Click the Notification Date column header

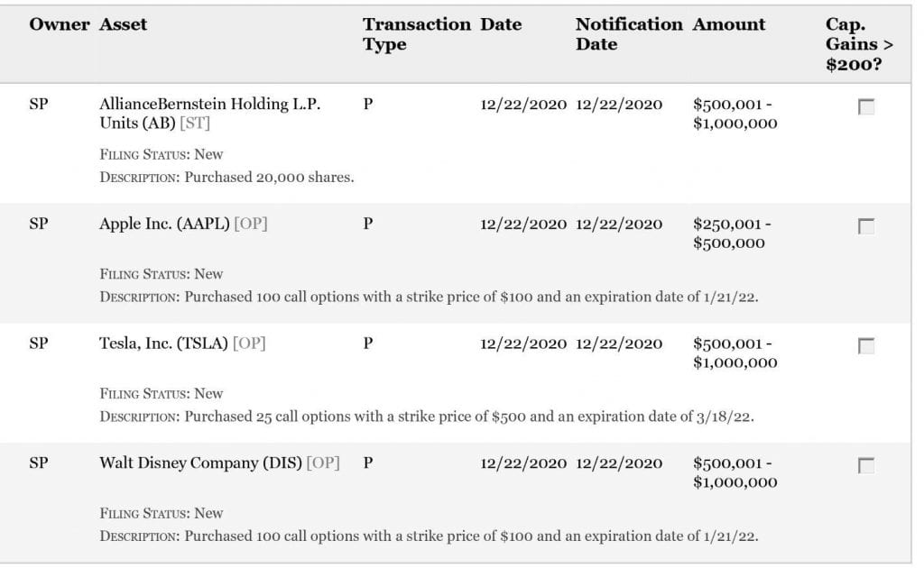[x=629, y=34]
